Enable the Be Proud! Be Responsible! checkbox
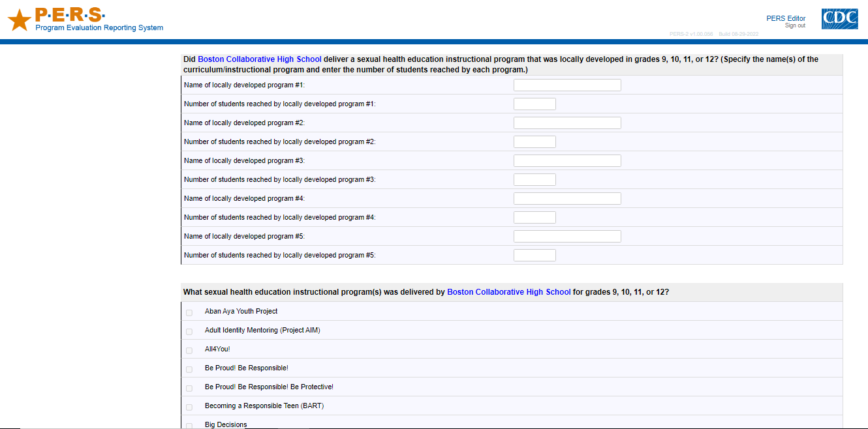This screenshot has width=868, height=429. coord(189,370)
